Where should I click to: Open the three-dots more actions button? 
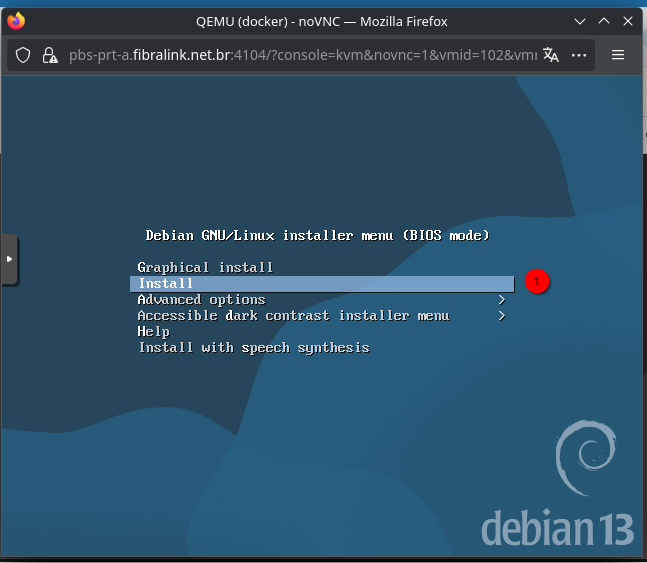[579, 55]
